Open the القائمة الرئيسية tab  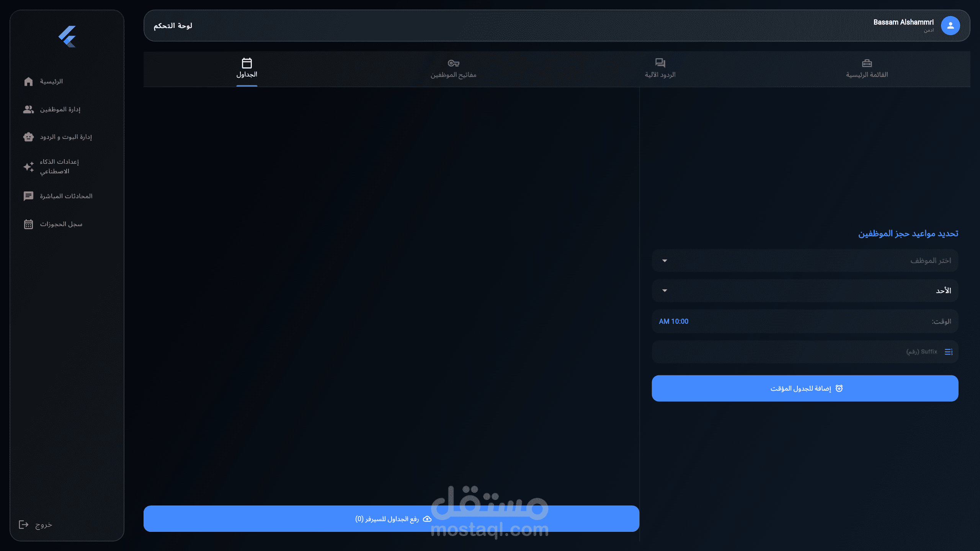[867, 69]
